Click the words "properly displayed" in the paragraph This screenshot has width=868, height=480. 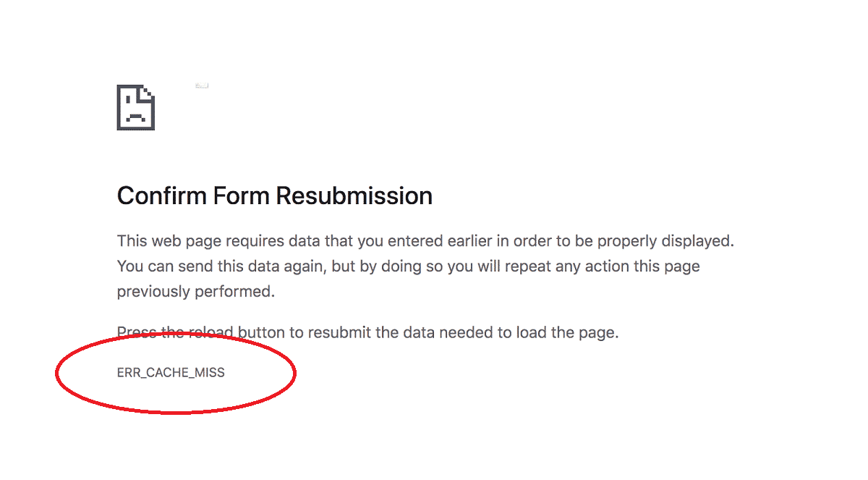tap(674, 240)
